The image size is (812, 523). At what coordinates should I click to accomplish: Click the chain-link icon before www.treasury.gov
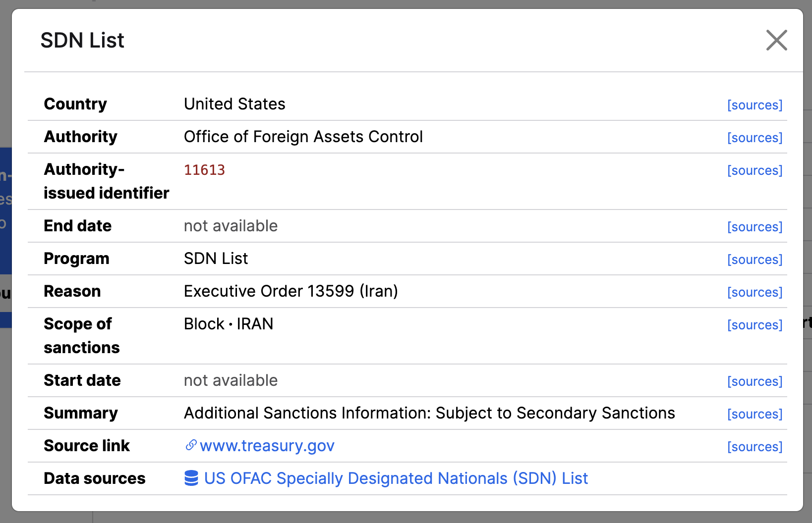191,445
